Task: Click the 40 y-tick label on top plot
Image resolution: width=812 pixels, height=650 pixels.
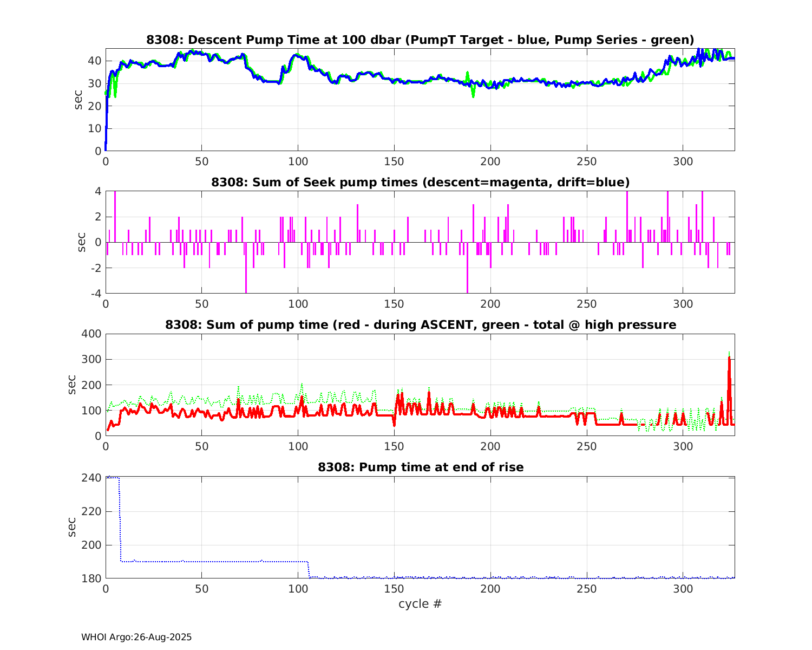Action: click(95, 61)
